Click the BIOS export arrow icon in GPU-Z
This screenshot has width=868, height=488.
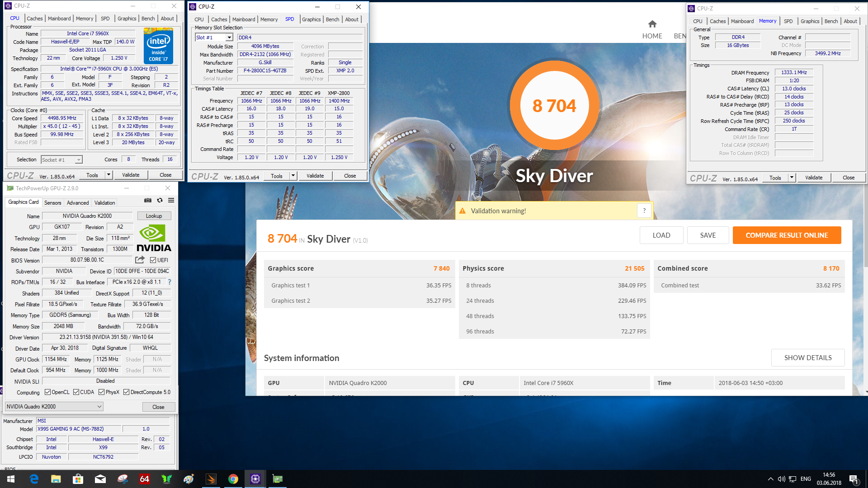[140, 260]
